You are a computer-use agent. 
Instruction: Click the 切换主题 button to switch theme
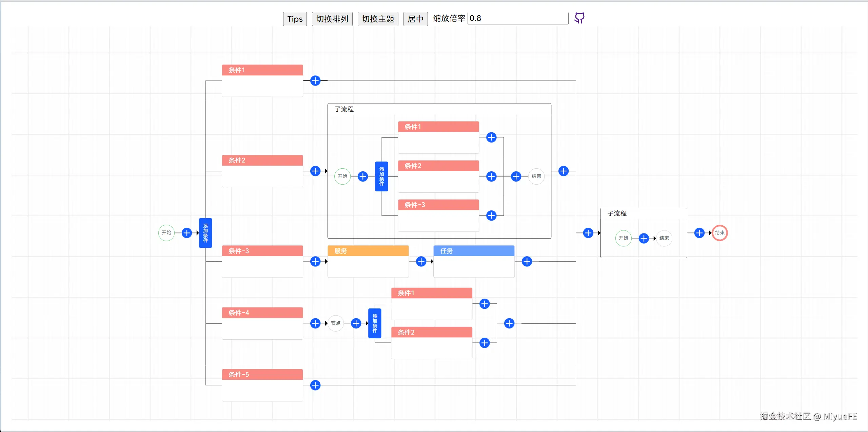click(377, 19)
